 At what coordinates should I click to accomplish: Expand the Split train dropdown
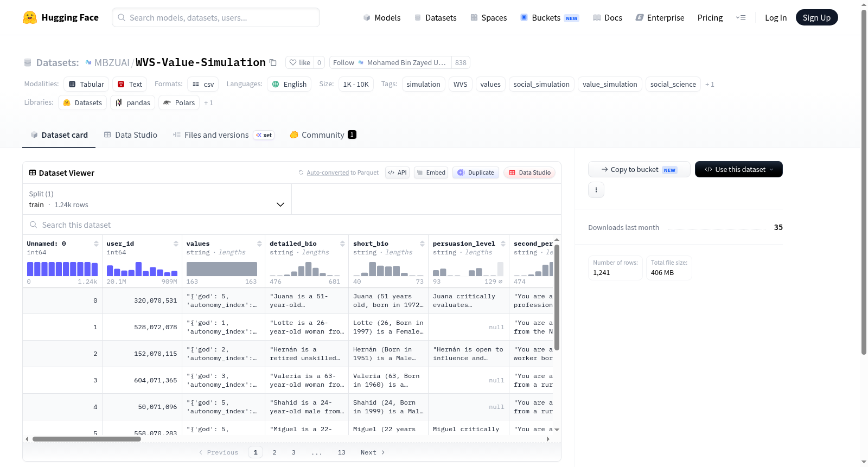point(157,199)
